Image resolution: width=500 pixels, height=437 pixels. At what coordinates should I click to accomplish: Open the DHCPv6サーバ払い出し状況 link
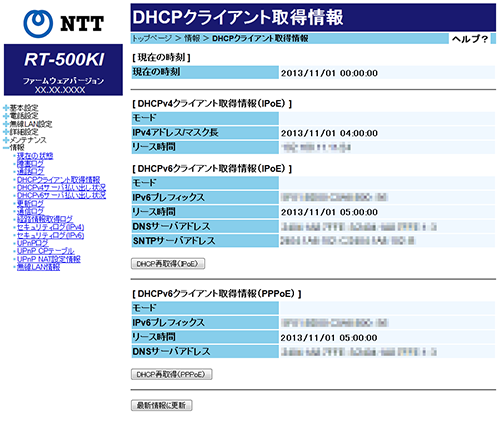pos(61,195)
